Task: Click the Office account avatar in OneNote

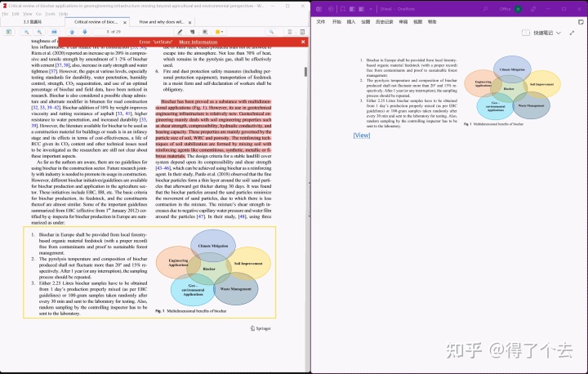Action: [x=518, y=9]
